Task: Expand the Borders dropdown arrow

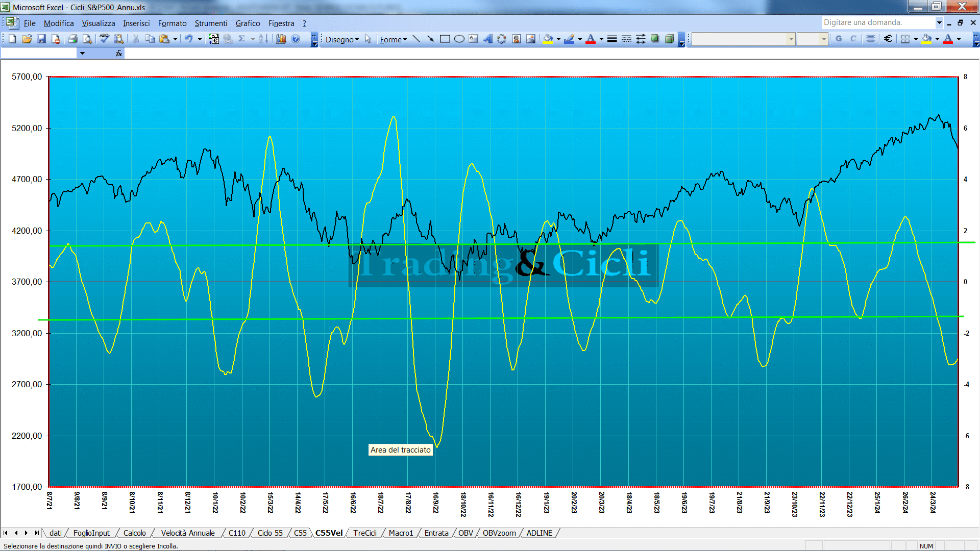Action: [916, 39]
